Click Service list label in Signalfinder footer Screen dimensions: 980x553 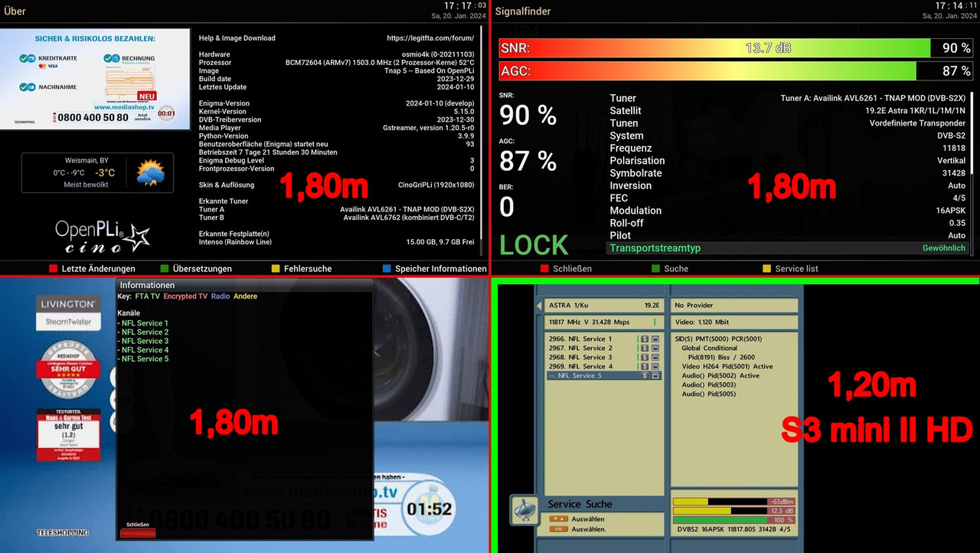(796, 269)
